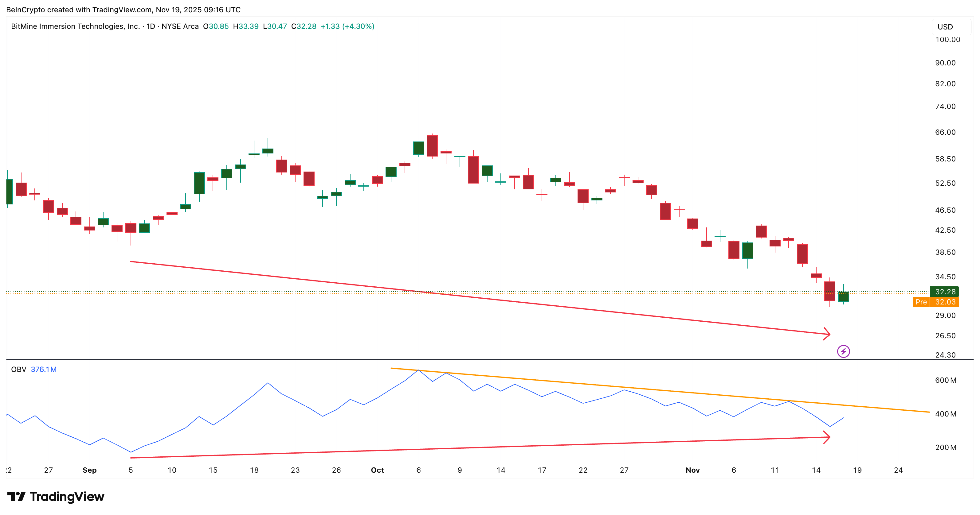This screenshot has width=980, height=515.
Task: Click the 66.00 price scale label
Action: point(945,132)
